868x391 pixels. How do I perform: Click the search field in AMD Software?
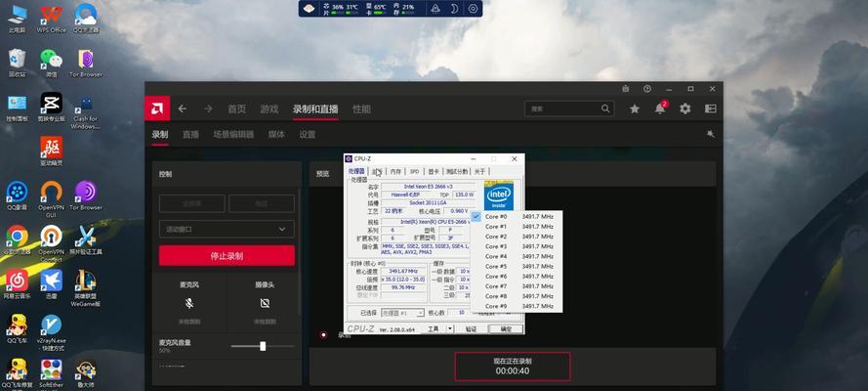click(x=569, y=109)
